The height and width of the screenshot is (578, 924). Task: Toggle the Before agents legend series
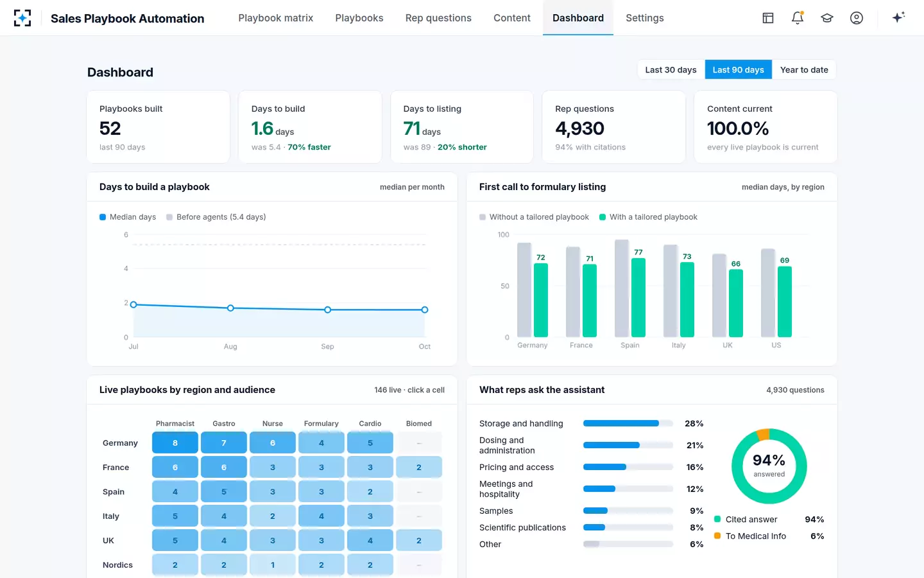pos(216,217)
